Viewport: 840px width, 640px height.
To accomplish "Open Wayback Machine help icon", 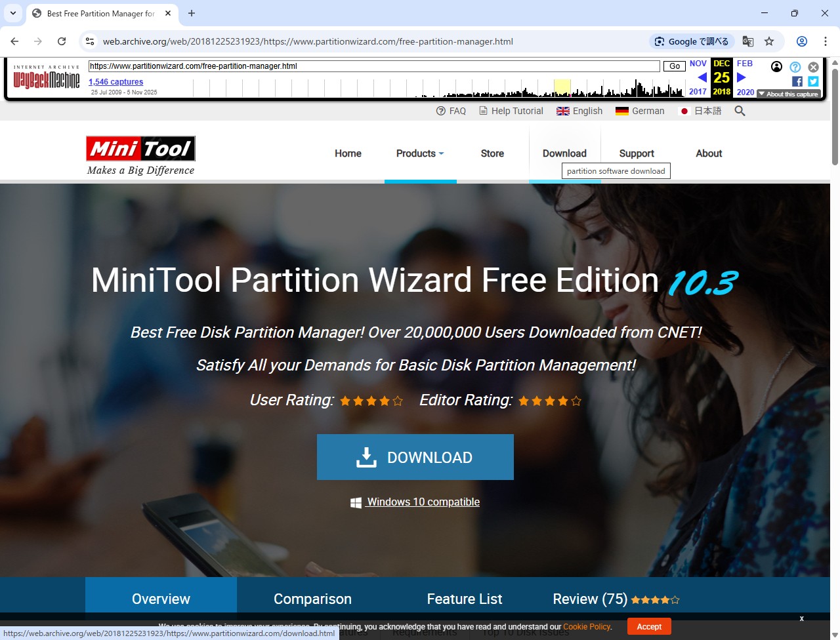I will tap(795, 67).
